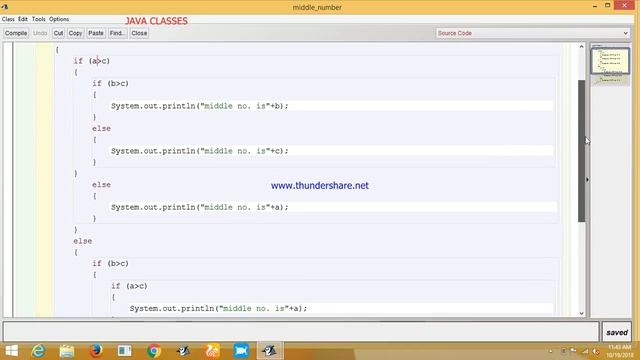
Task: Show hidden system tray icons arrow
Action: coord(551,351)
